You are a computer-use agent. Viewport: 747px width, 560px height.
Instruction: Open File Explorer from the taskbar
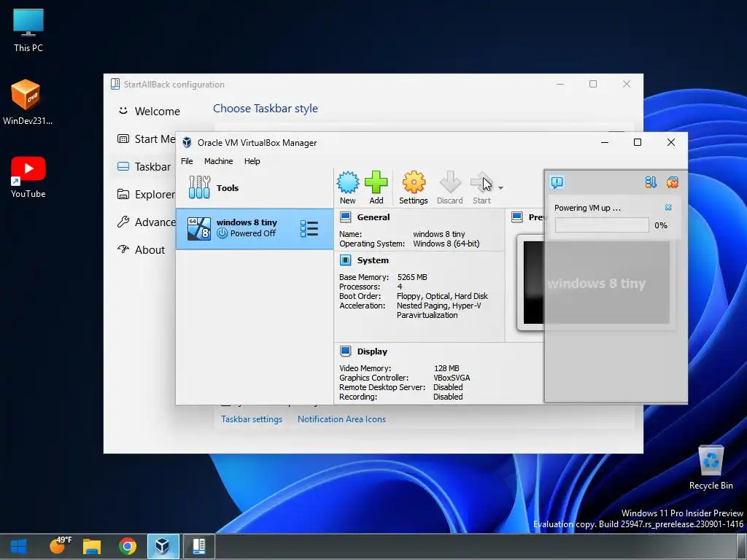(92, 546)
